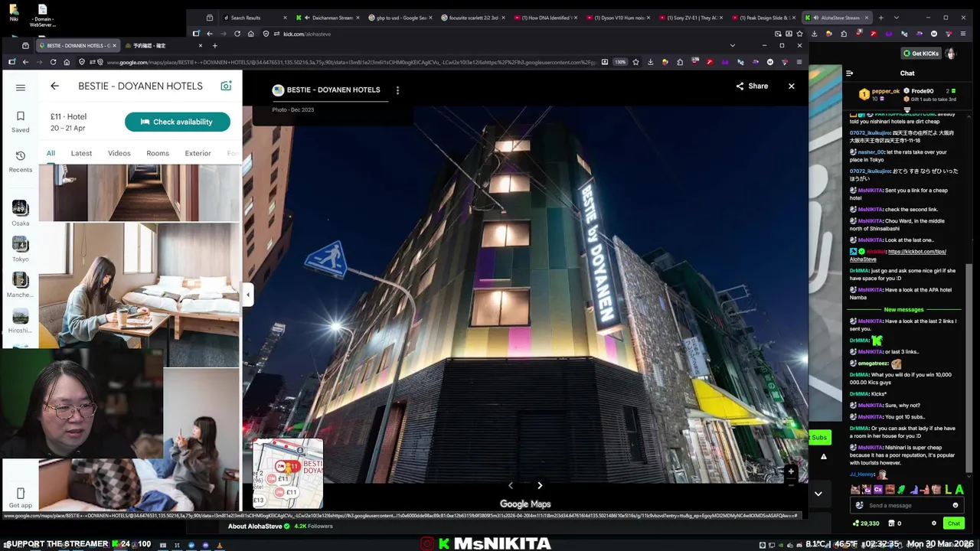Open front browser application menu

(799, 62)
